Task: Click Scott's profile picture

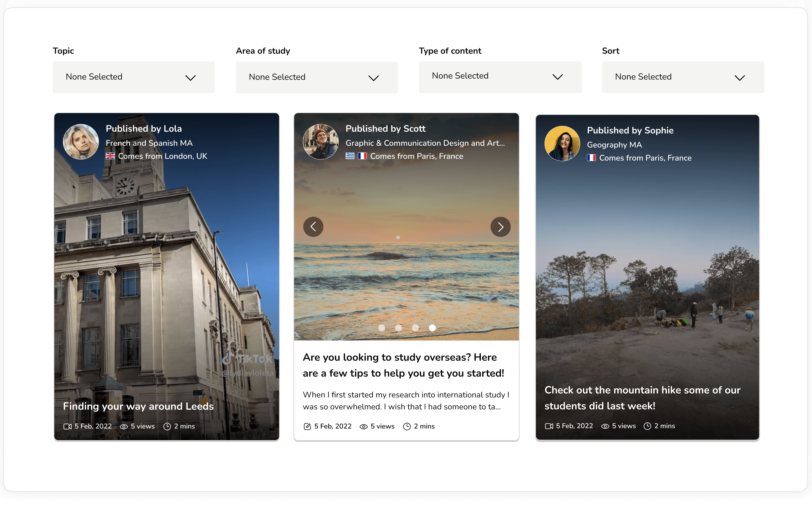Action: [x=320, y=142]
